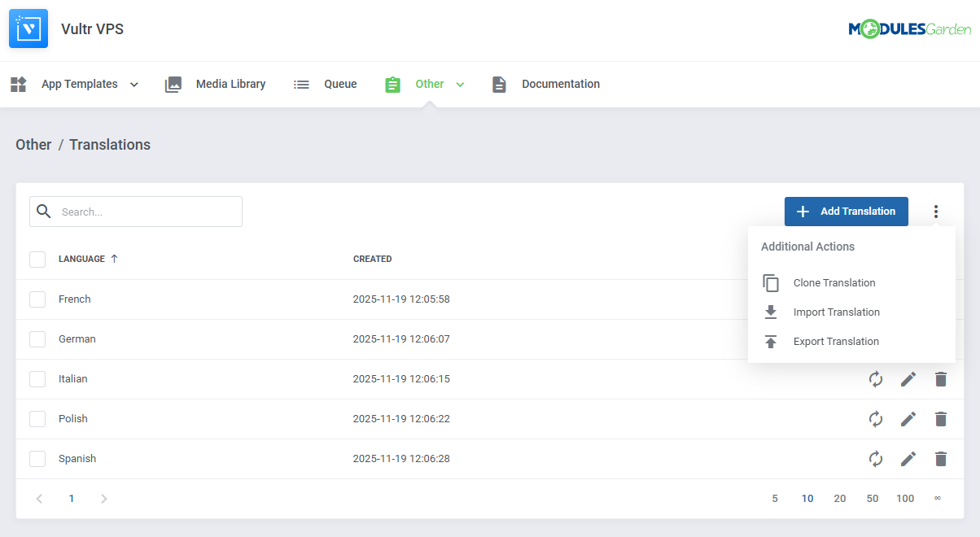Click the Queue icon in the navigation
980x537 pixels.
[x=301, y=84]
